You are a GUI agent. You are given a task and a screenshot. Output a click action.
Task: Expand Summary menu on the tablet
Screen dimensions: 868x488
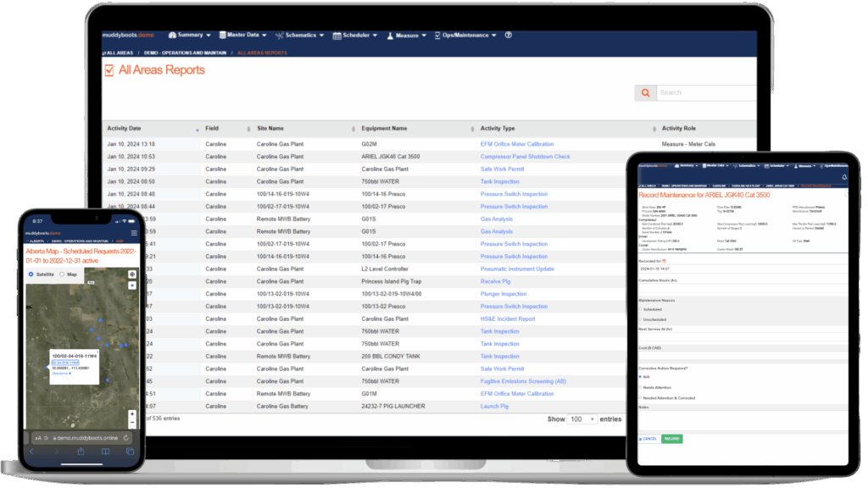[x=687, y=165]
